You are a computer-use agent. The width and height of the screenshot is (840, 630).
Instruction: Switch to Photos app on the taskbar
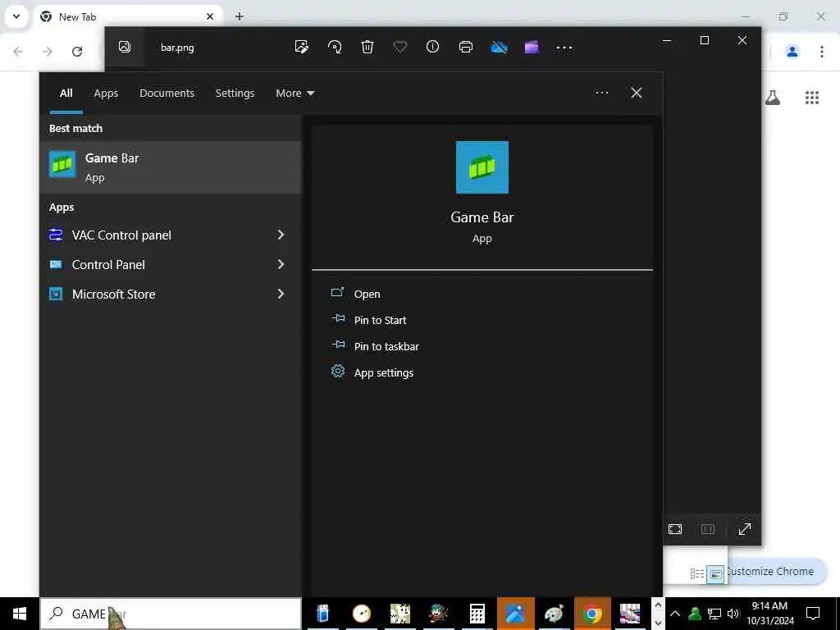click(x=515, y=614)
